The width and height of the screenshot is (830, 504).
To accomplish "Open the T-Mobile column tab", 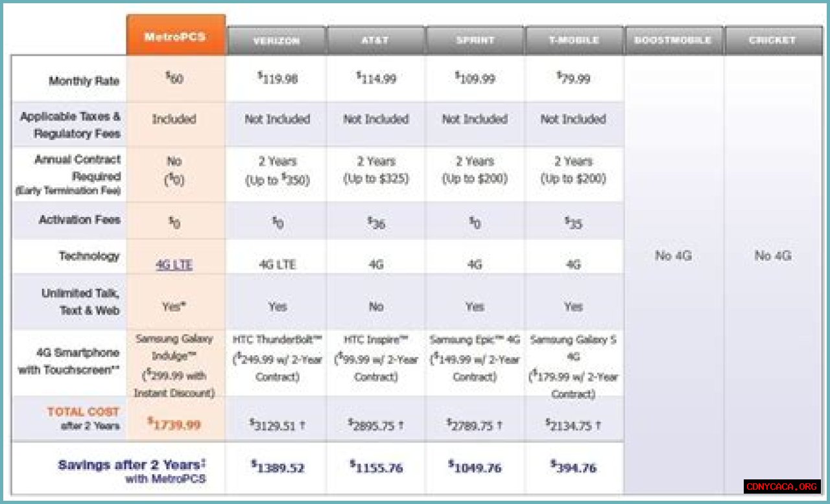I will pos(573,41).
